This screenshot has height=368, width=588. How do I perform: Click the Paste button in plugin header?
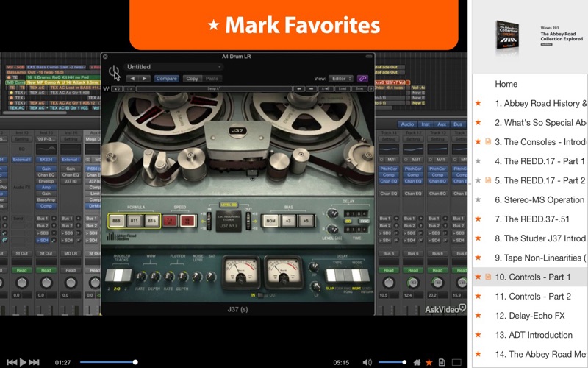212,79
